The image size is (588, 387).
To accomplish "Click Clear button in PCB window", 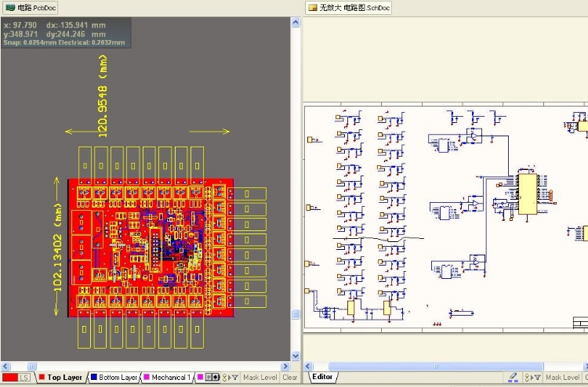I will pyautogui.click(x=290, y=378).
